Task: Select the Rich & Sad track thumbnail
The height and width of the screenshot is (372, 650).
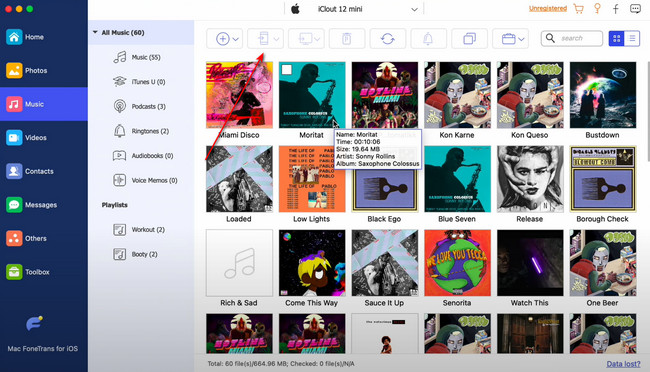Action: pos(239,263)
